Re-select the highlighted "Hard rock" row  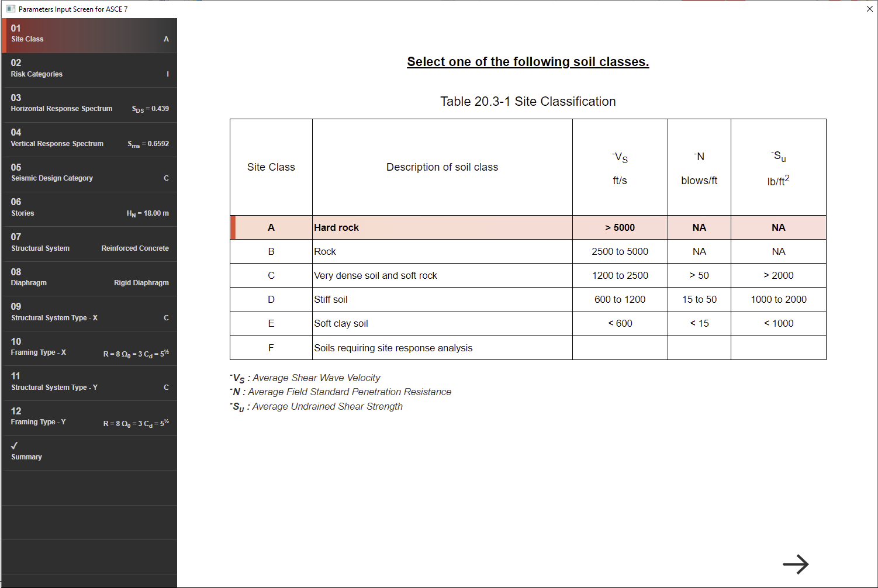point(409,227)
